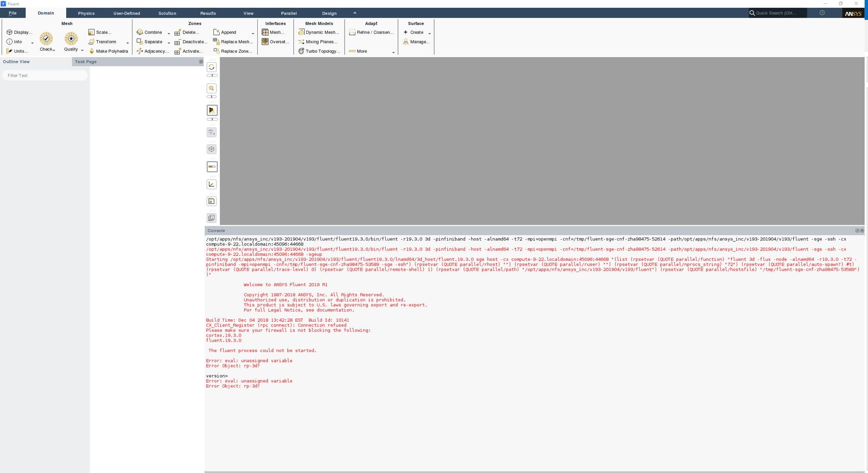The height and width of the screenshot is (473, 868).
Task: Click the slider below the zoom tool
Action: [x=212, y=97]
